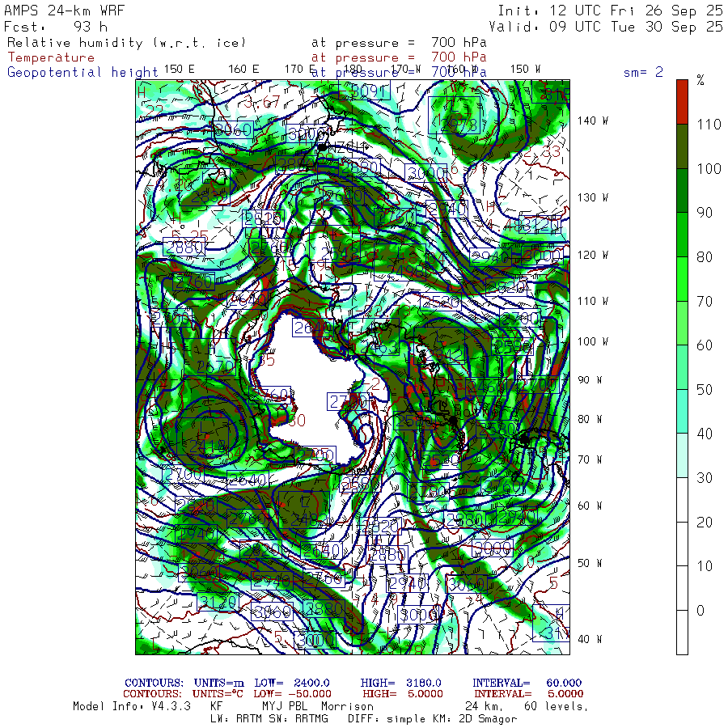
Task: Click the 'Model Info: V4.3.3' footer text
Action: point(131,706)
